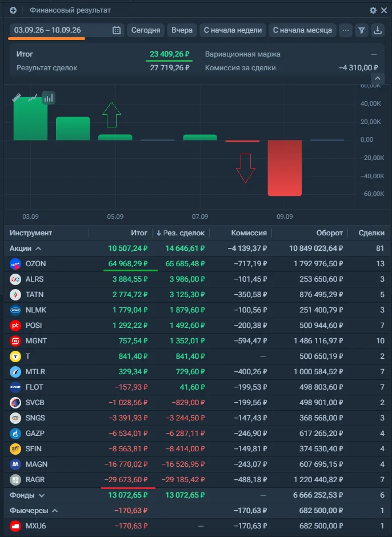Switch chart to bar histogram view
This screenshot has width=392, height=537.
[49, 98]
